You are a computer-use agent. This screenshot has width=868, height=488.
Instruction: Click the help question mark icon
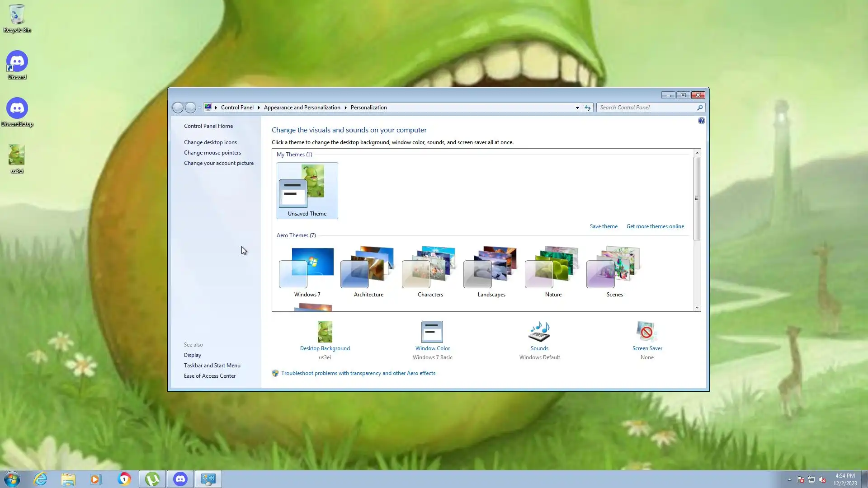[x=701, y=121]
